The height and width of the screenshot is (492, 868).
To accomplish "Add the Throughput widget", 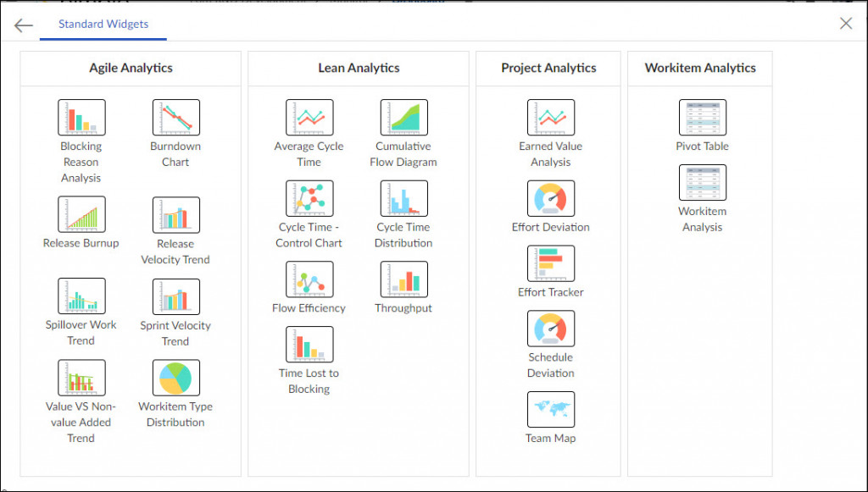I will [x=403, y=279].
